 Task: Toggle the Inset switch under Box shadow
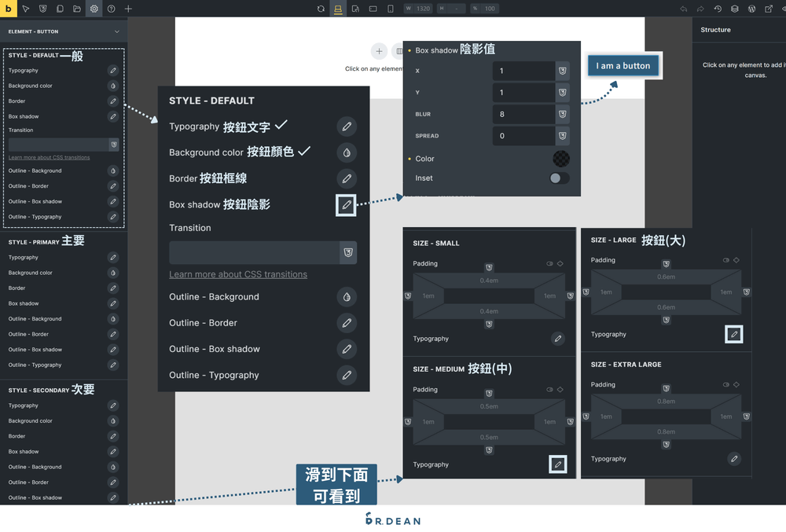[x=558, y=178]
